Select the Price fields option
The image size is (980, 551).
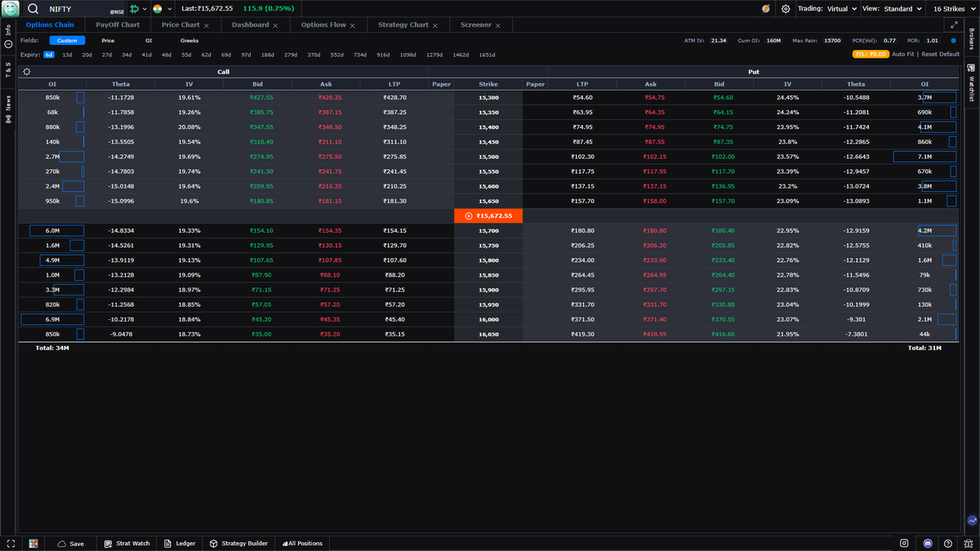pyautogui.click(x=108, y=40)
